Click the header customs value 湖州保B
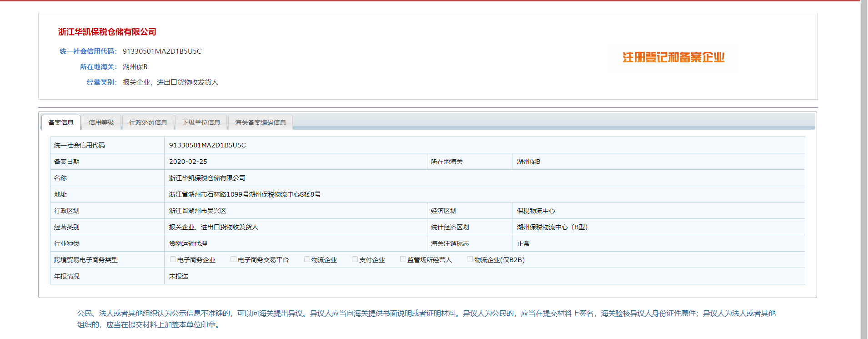 [x=135, y=67]
